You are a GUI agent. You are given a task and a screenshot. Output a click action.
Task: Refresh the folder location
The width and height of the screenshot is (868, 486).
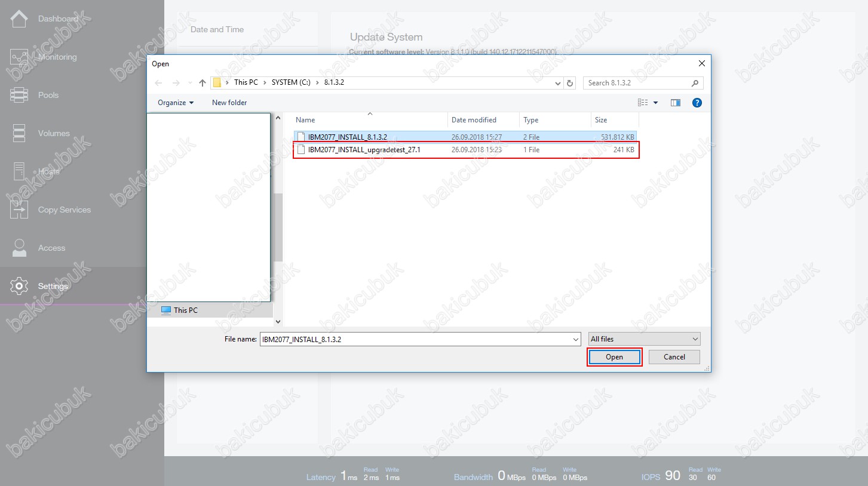(x=570, y=83)
